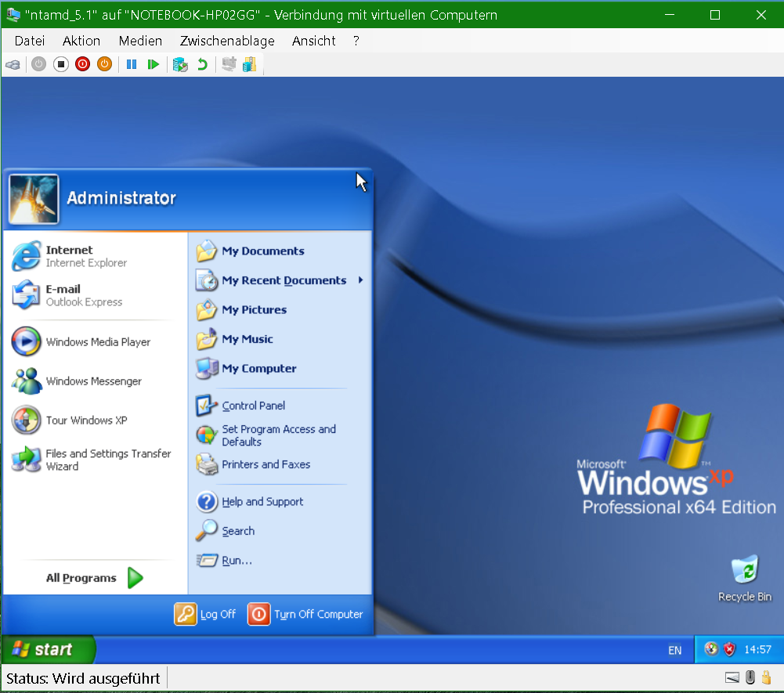Click the Log Off button

(205, 614)
